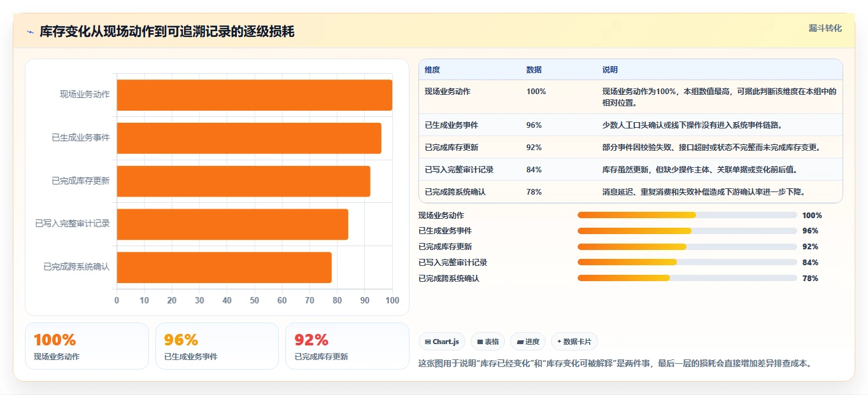Viewport: 868px width, 395px height.
Task: Click the 现场业务动作 axis label on the chart
Action: point(85,95)
